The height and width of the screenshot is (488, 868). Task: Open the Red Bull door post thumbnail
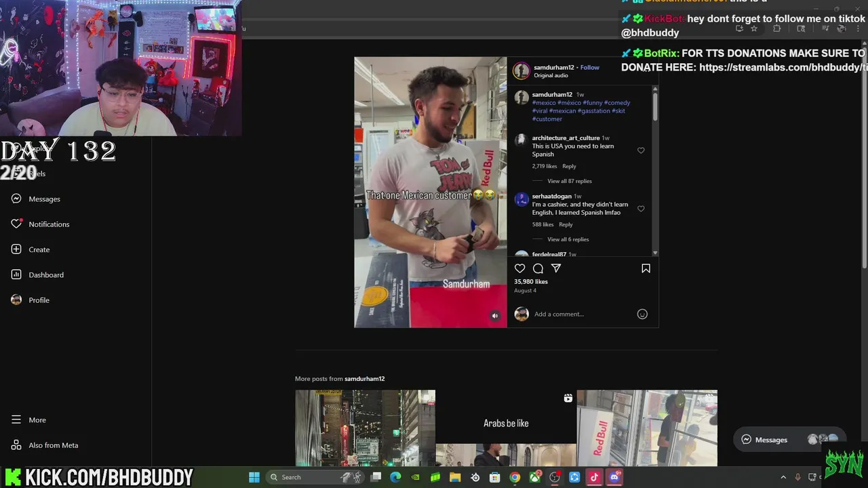(x=647, y=428)
